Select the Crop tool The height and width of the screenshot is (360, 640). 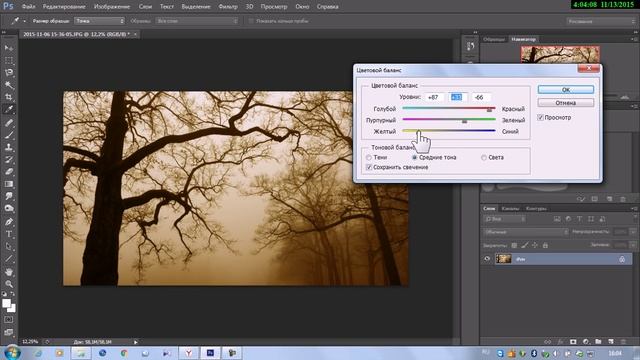click(9, 97)
